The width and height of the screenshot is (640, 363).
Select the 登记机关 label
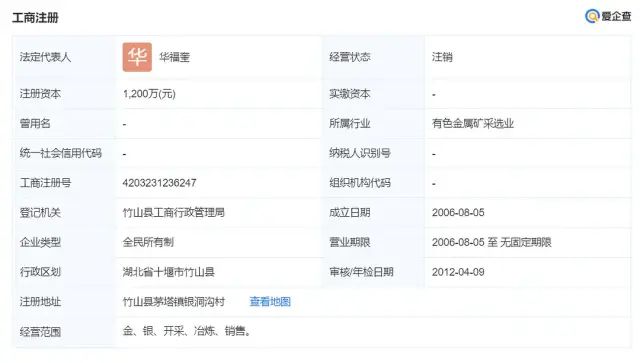tap(40, 213)
